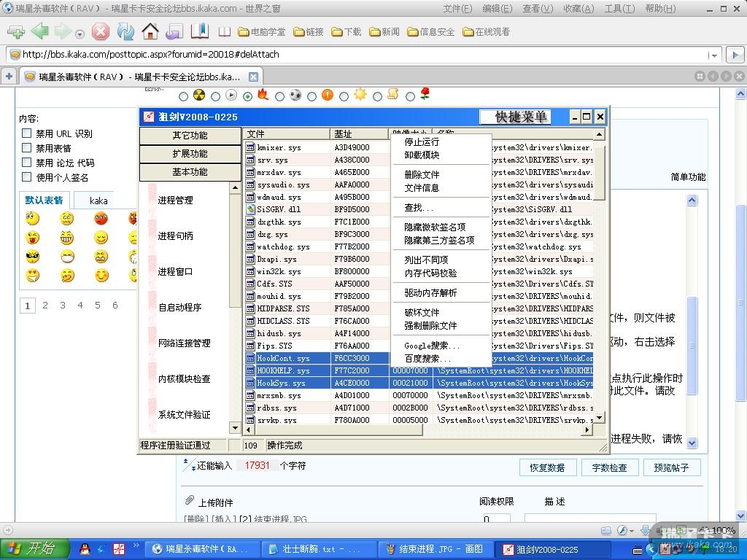
Task: Open a new tab with plus icon
Action: point(9,77)
